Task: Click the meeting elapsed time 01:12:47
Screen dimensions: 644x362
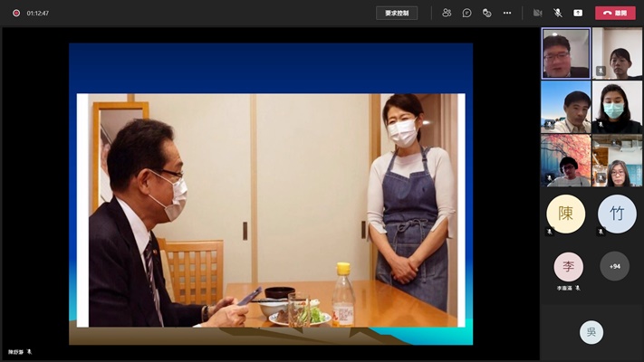Action: [38, 13]
